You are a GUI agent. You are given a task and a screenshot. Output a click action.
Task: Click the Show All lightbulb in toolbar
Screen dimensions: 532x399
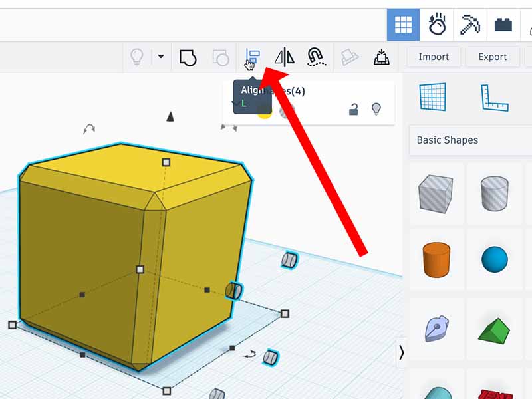pos(136,57)
